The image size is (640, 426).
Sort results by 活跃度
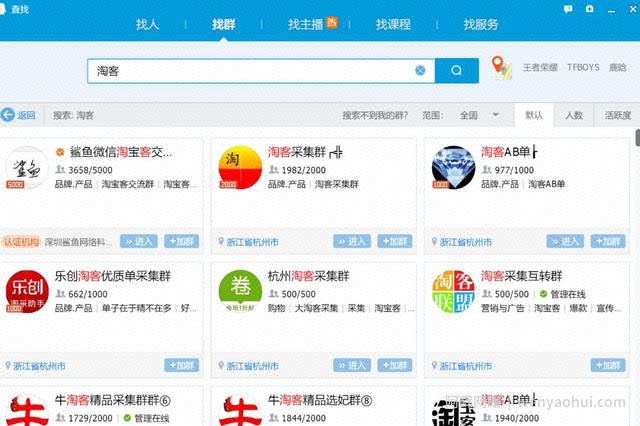[618, 115]
